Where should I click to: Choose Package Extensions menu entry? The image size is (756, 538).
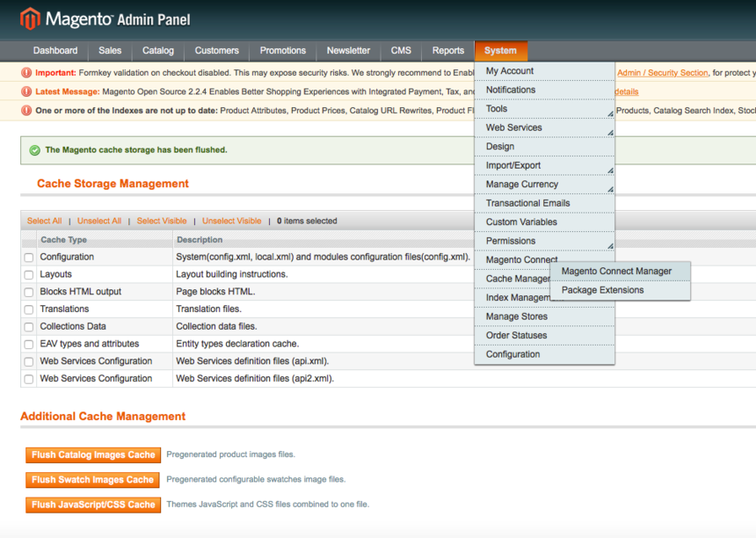coord(602,290)
